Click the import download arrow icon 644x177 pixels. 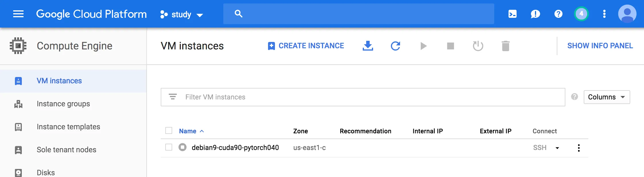pyautogui.click(x=368, y=46)
